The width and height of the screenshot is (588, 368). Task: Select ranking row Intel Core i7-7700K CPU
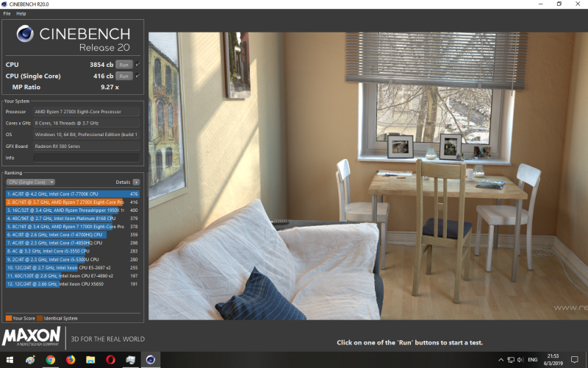point(73,194)
